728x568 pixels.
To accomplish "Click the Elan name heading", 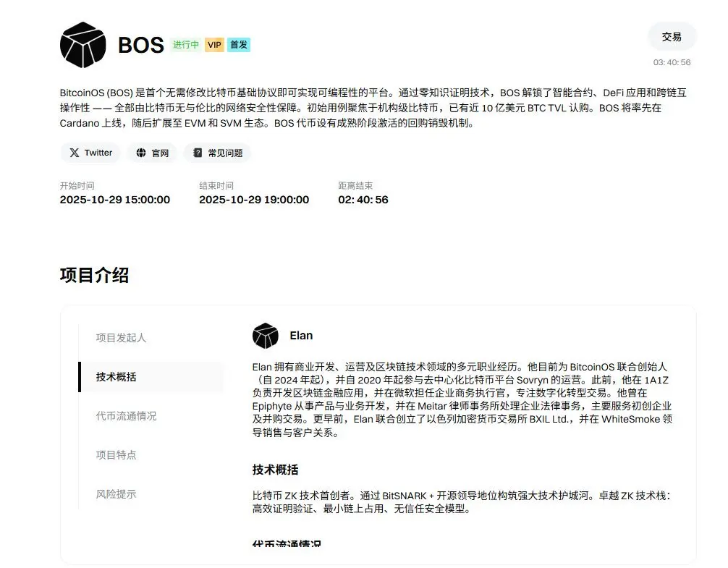I will tap(301, 336).
